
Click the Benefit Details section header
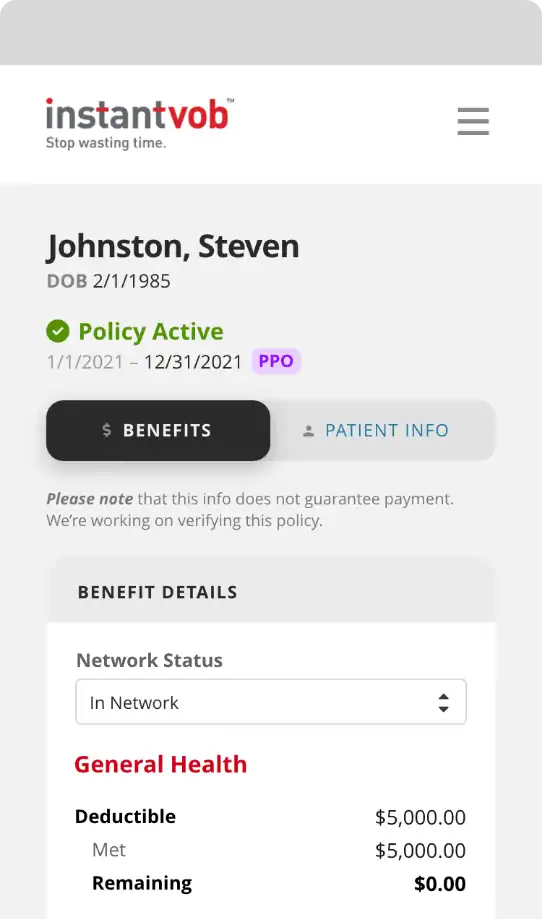pyautogui.click(x=157, y=592)
